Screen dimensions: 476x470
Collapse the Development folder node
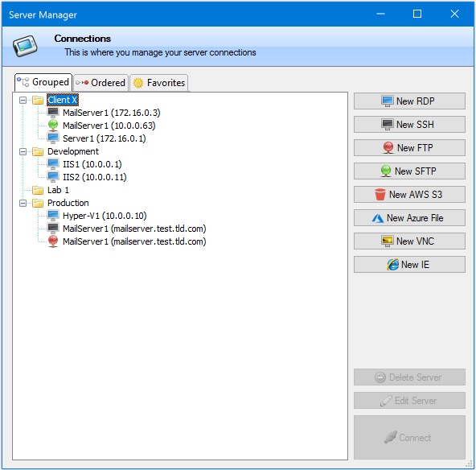(23, 151)
